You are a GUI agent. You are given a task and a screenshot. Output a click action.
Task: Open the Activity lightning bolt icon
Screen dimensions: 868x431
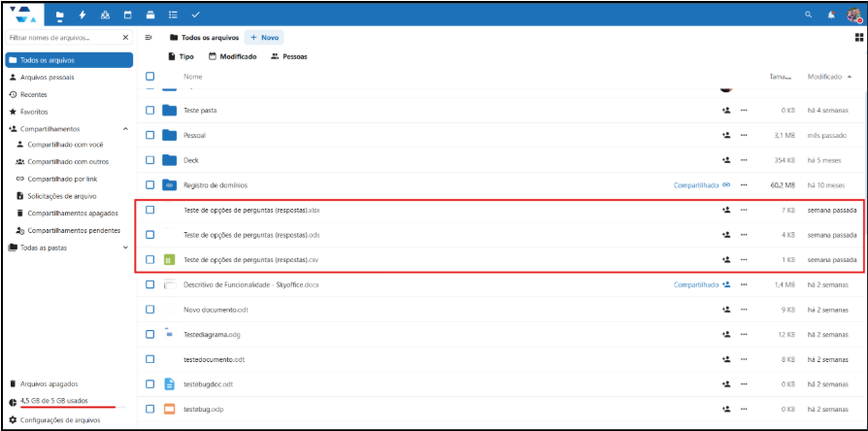(x=83, y=16)
